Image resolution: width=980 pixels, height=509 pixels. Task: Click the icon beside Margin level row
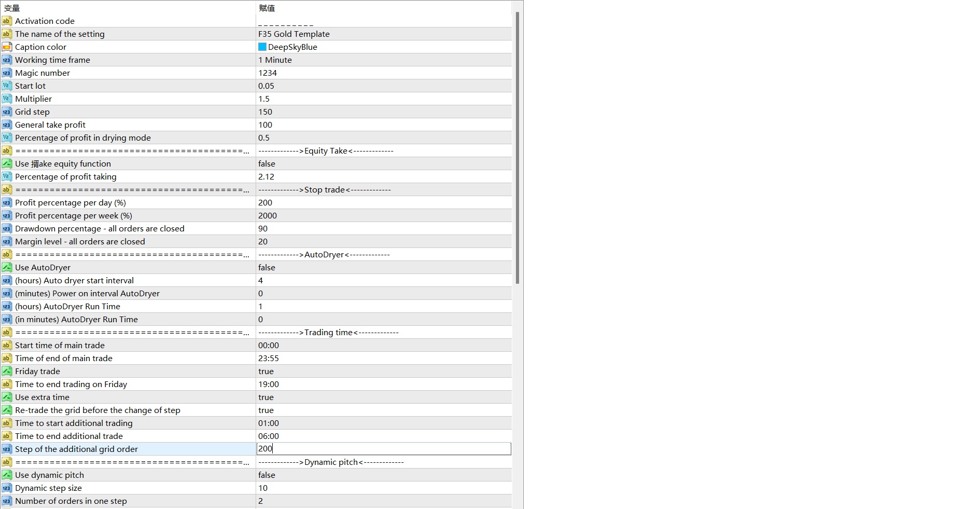click(x=7, y=241)
